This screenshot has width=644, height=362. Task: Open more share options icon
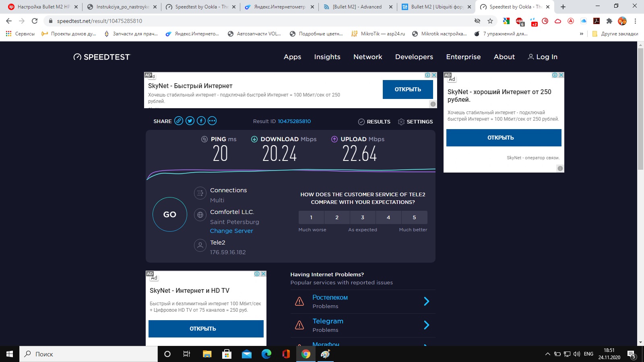(212, 121)
